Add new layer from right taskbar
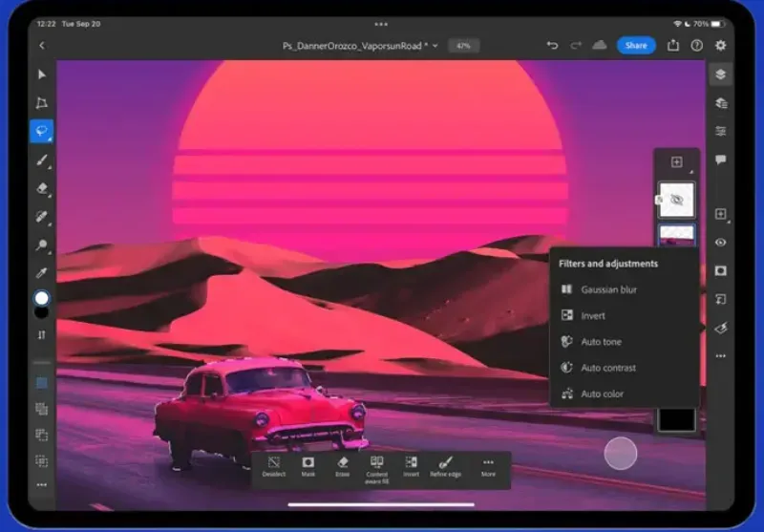Screen dimensions: 764x532 coord(721,214)
